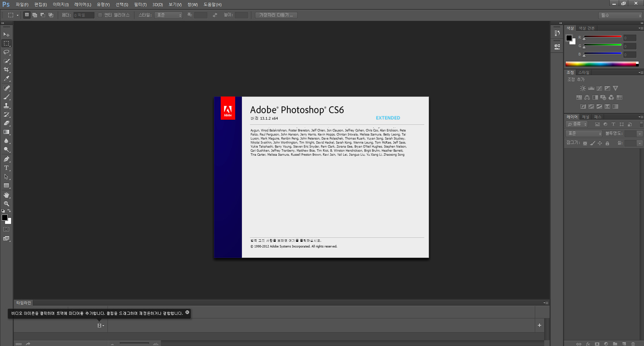Toggle smart object filter in Layers panel

click(630, 124)
